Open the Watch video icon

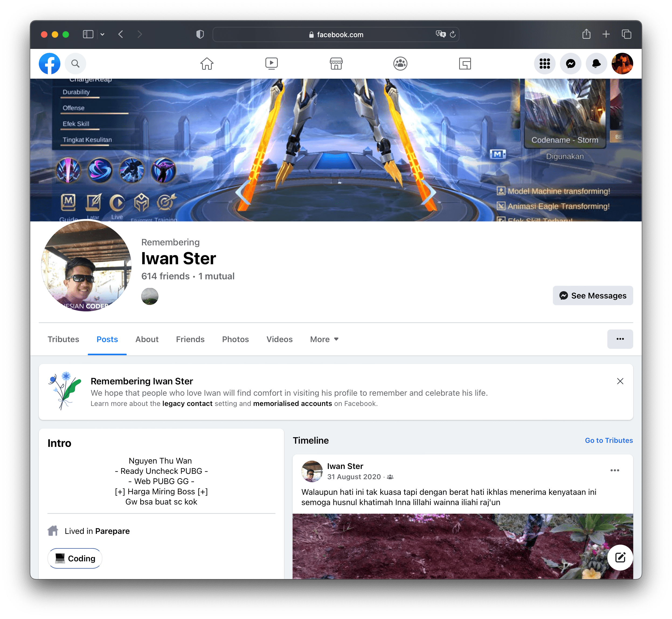pyautogui.click(x=271, y=63)
